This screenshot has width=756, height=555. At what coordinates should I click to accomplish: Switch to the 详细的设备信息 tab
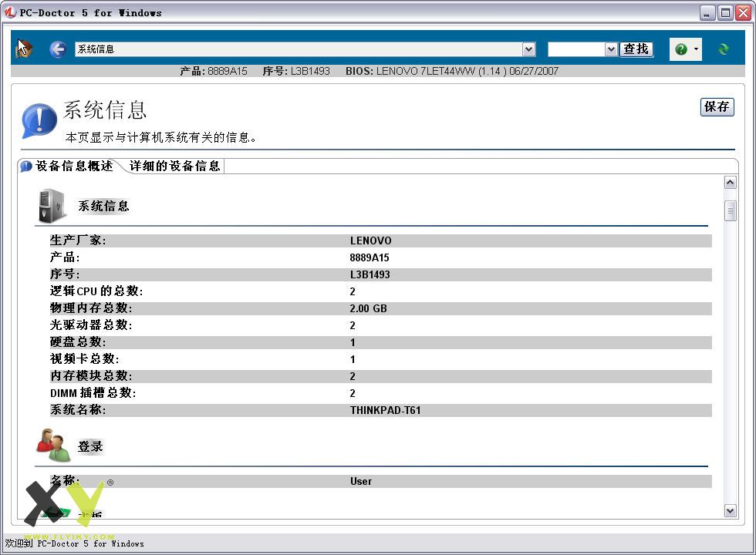click(x=174, y=166)
